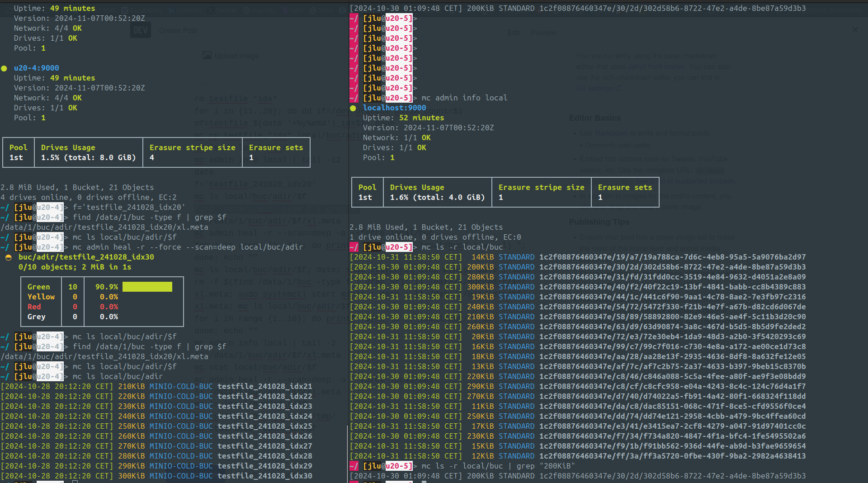Click the external link icon after UX settings

[618, 89]
